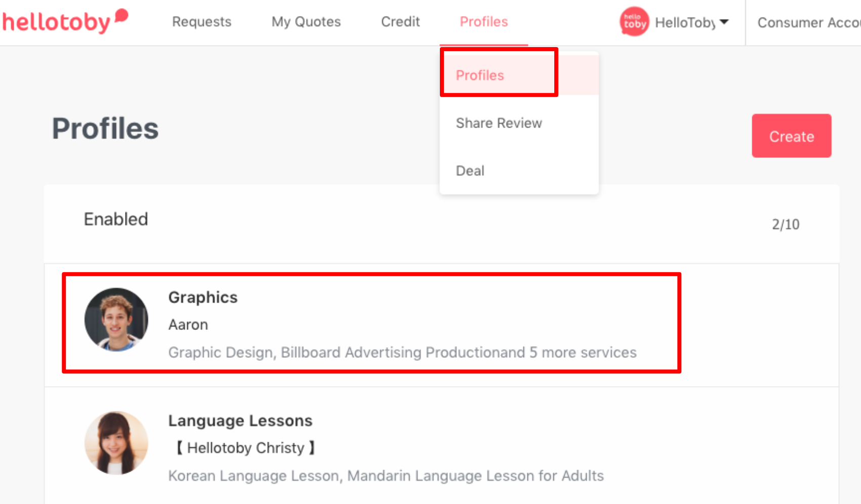Click the hellotoby logo
The height and width of the screenshot is (504, 861).
(x=65, y=21)
